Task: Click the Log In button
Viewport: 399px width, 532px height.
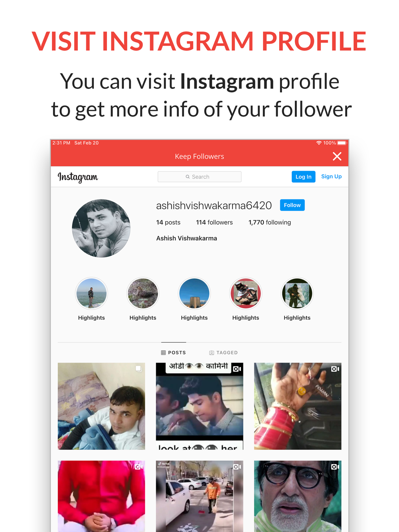Action: click(303, 177)
